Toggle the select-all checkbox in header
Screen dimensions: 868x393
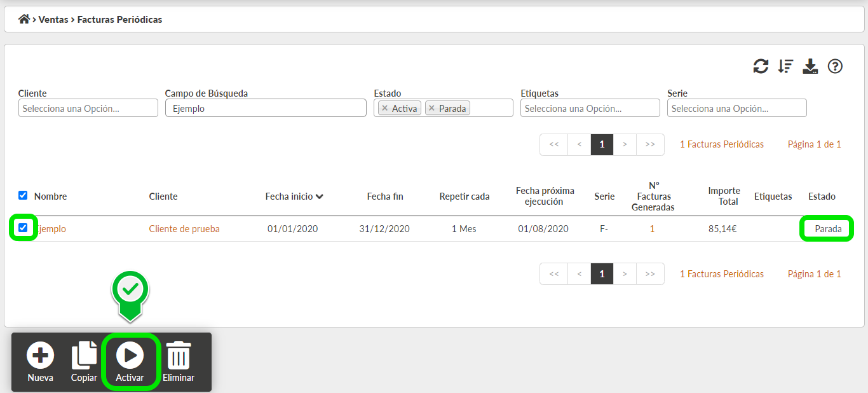coord(23,195)
